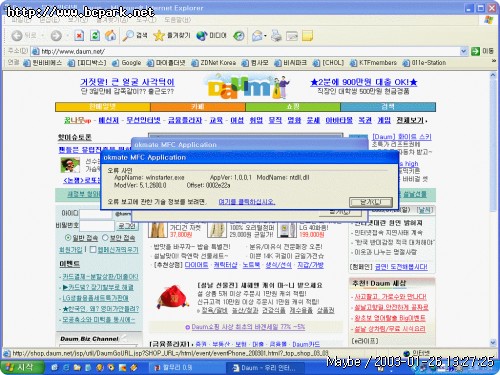Click 여기를 클릭하십시오 link in error dialog
Image resolution: width=500 pixels, height=375 pixels.
tap(247, 202)
